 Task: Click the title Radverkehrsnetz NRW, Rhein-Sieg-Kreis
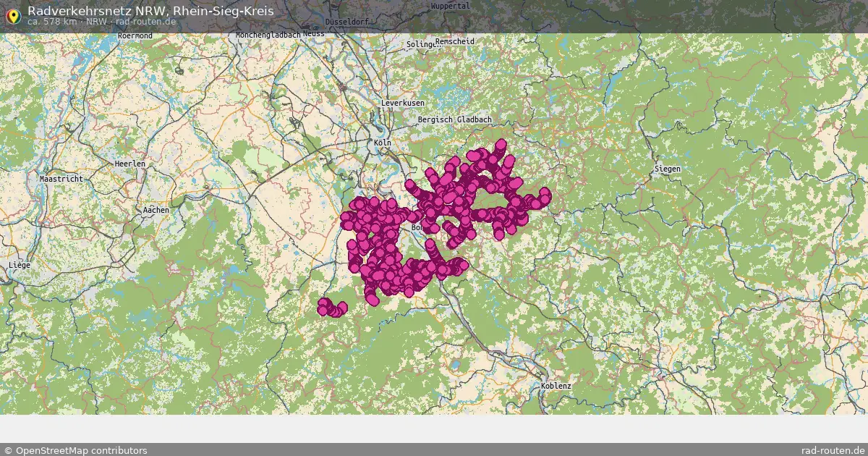click(x=150, y=11)
